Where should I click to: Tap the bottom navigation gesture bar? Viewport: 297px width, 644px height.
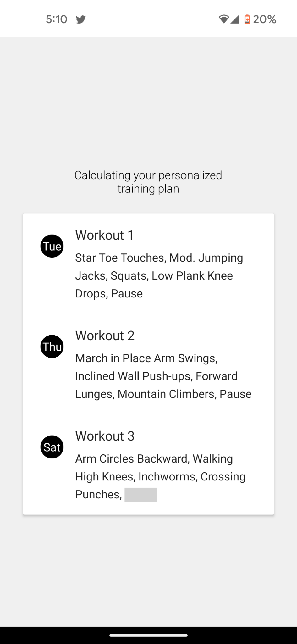pyautogui.click(x=148, y=635)
